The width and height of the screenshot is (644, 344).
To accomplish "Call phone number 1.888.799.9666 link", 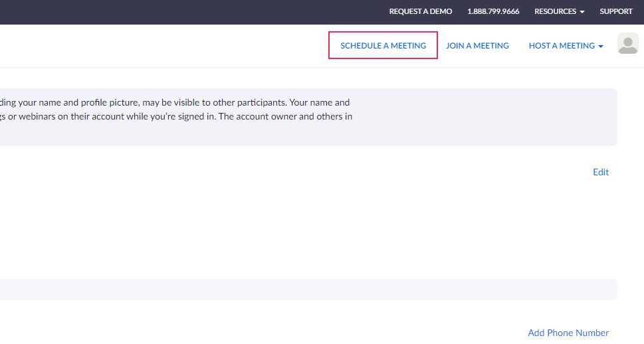I will (x=493, y=11).
